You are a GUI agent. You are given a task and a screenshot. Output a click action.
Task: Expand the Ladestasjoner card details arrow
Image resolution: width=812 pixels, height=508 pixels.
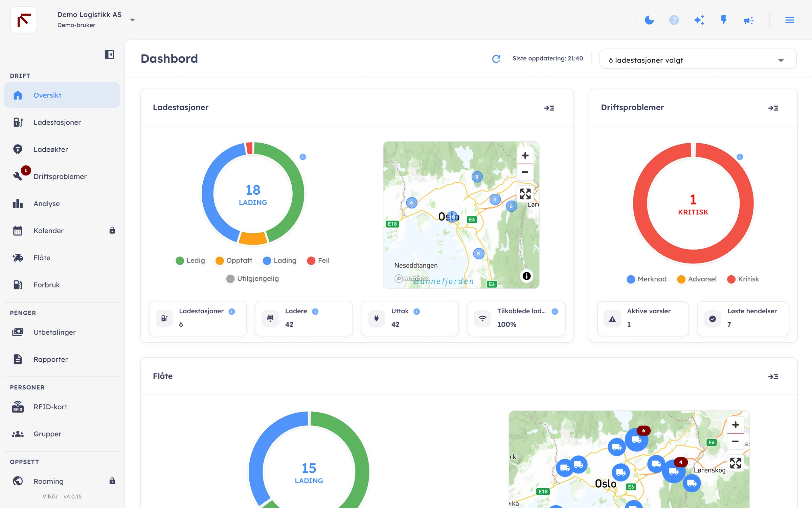tap(549, 108)
